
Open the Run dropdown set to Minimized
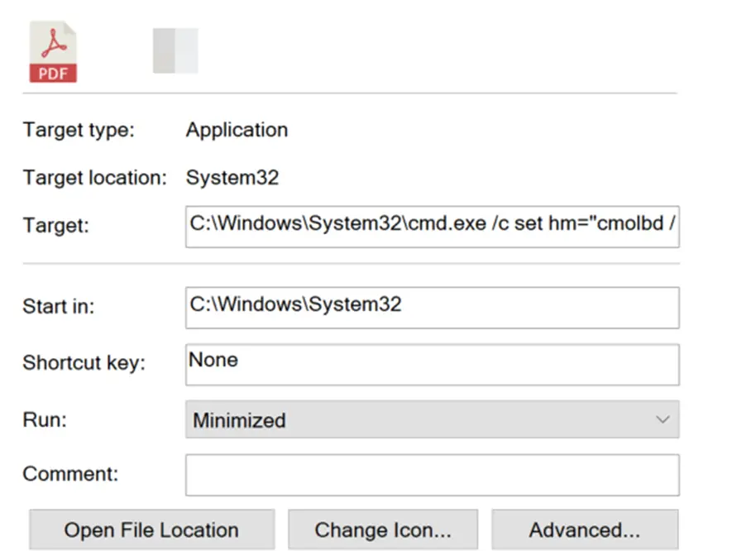tap(432, 419)
